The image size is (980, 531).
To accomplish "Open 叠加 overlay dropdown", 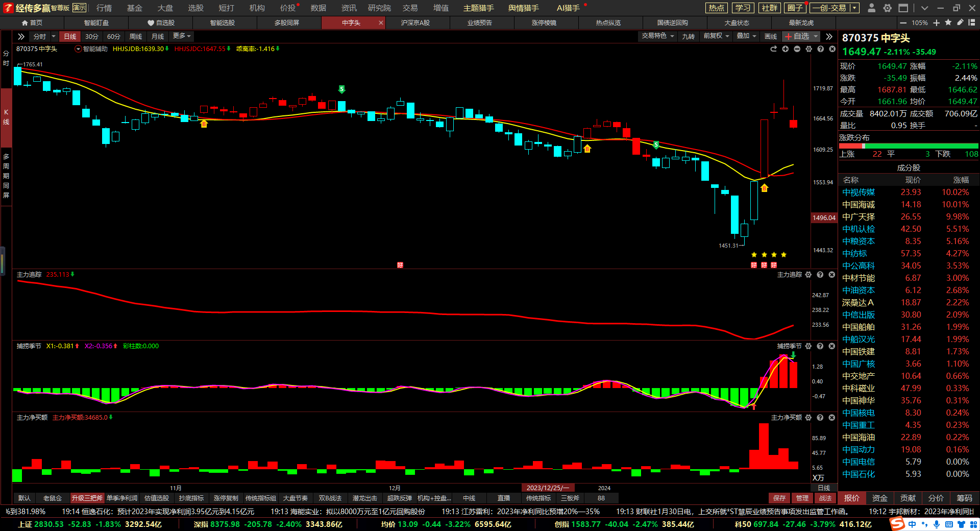I will [746, 36].
